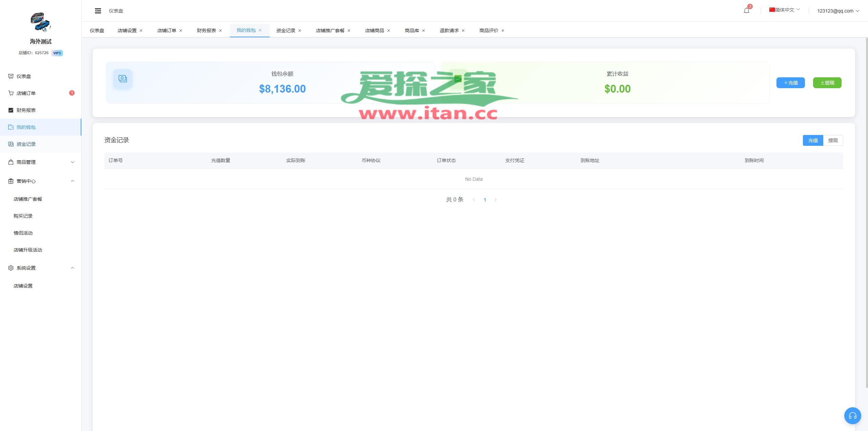This screenshot has width=868, height=431.
Task: Click the chart icon beside 财务报表
Action: point(11,110)
